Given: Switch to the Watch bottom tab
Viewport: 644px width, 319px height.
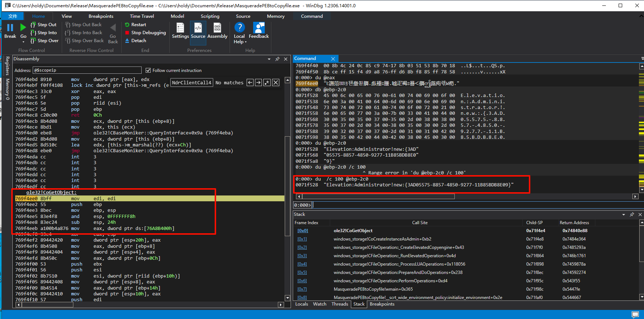Looking at the screenshot, I should (x=320, y=304).
